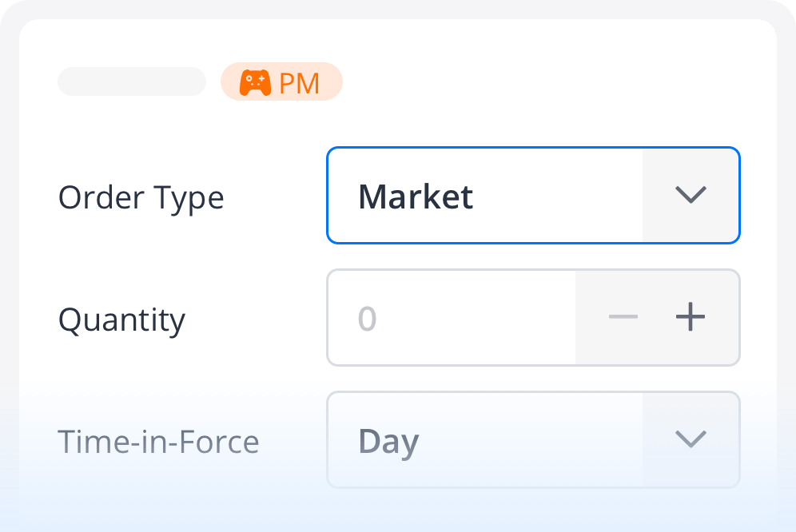Click the orange game controller icon
Image resolution: width=796 pixels, height=532 pixels.
coord(255,82)
